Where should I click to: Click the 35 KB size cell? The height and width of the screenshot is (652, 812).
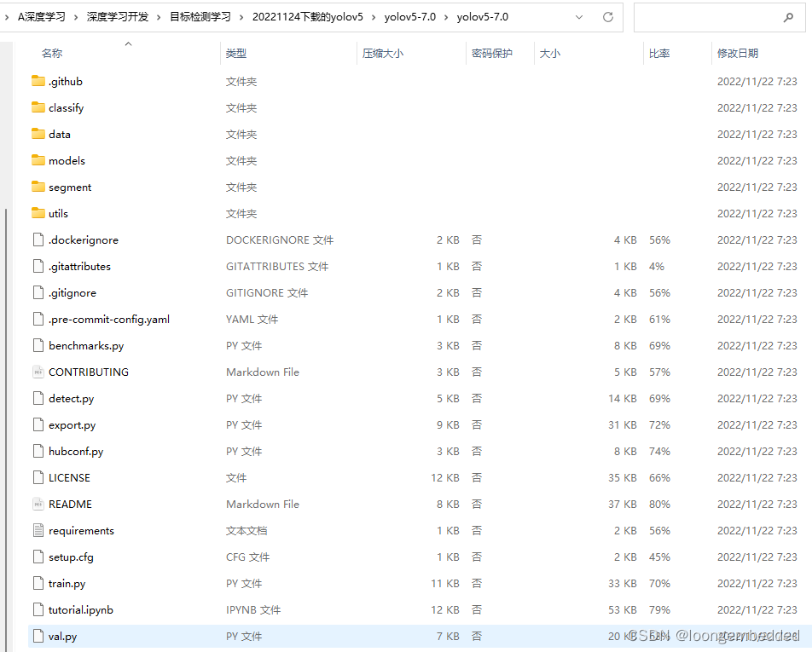[x=623, y=477]
